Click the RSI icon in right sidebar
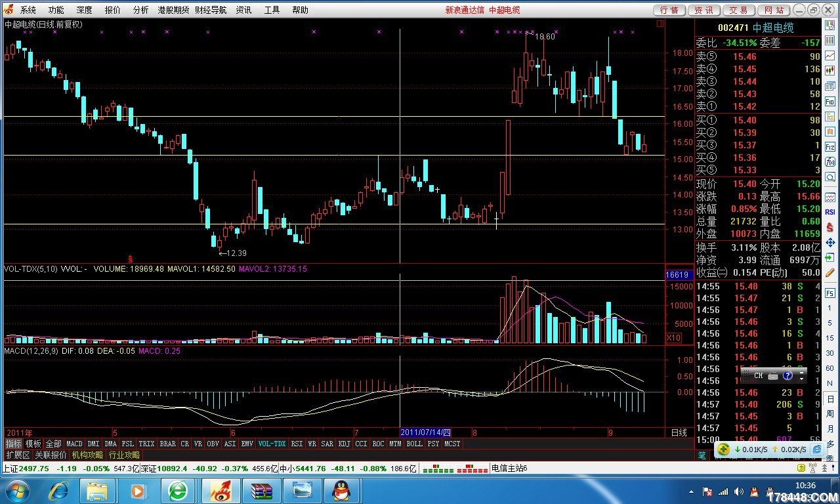Image resolution: width=840 pixels, height=504 pixels. 830,212
